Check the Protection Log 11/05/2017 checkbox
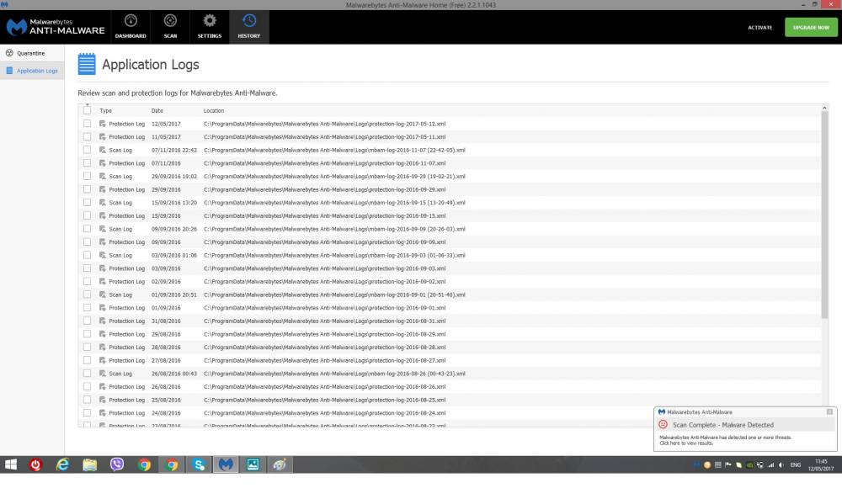842x504 pixels. click(87, 137)
